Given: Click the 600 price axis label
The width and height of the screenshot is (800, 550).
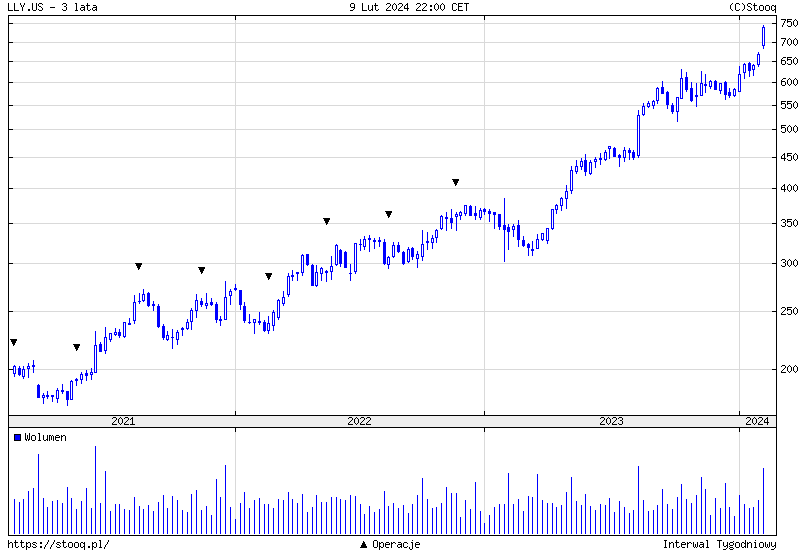Looking at the screenshot, I should [789, 82].
